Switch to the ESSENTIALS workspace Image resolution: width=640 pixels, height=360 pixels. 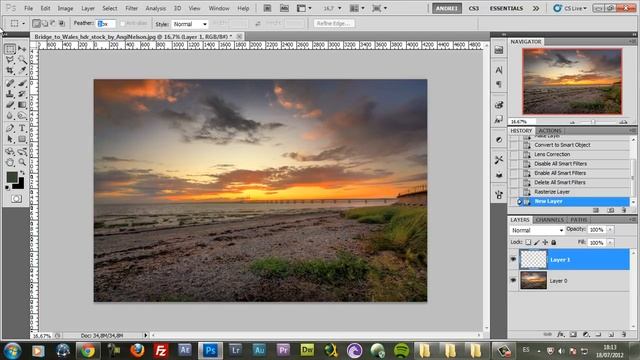(507, 8)
